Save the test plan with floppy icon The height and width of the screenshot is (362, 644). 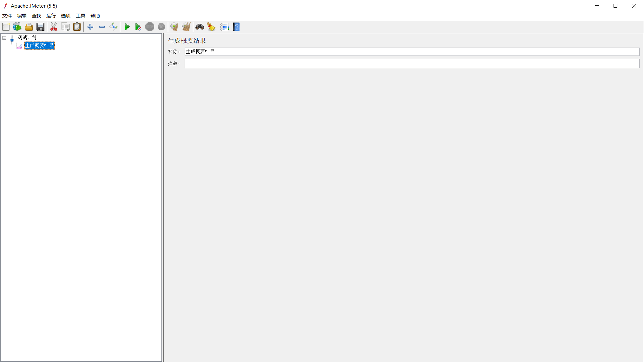40,27
